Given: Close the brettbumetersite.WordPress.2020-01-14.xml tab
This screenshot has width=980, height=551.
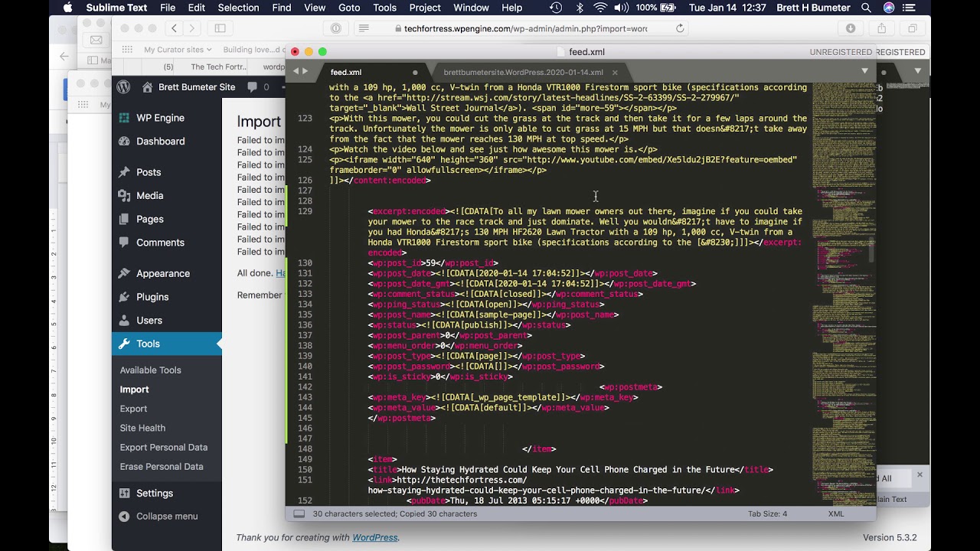Looking at the screenshot, I should [x=615, y=73].
